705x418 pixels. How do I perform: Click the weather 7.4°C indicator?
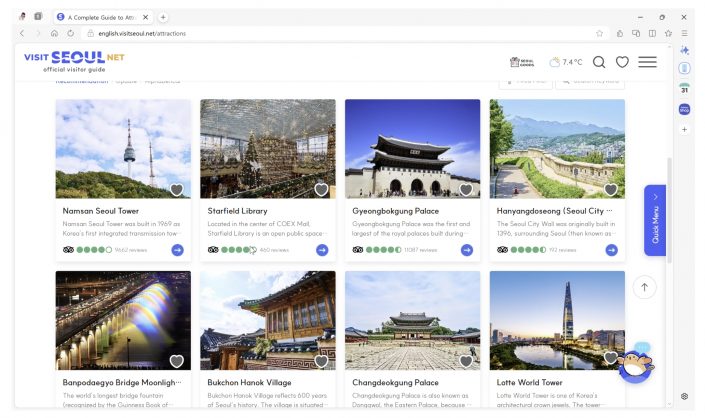tap(565, 62)
